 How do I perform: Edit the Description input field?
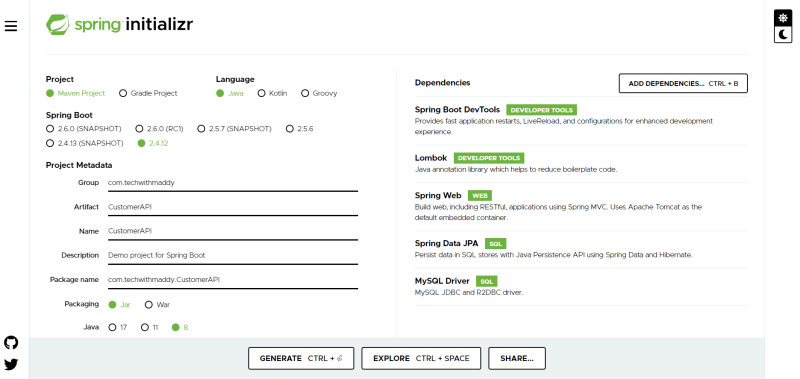click(233, 255)
